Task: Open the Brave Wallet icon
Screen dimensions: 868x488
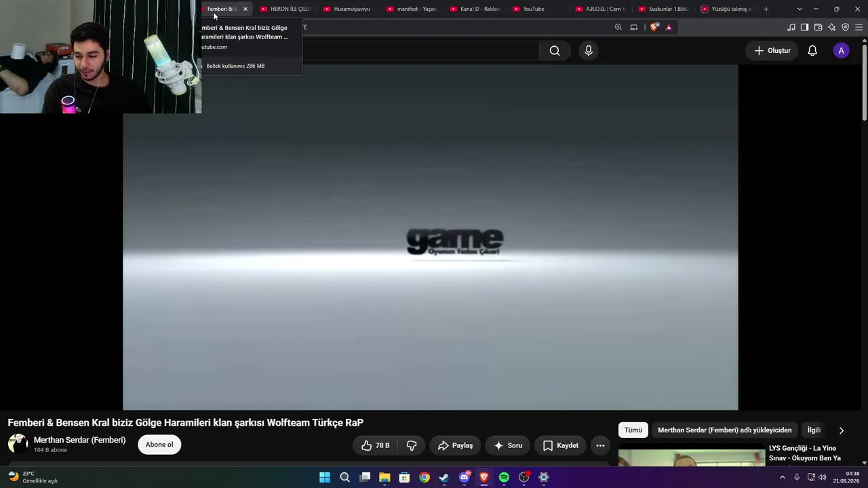Action: [x=818, y=27]
